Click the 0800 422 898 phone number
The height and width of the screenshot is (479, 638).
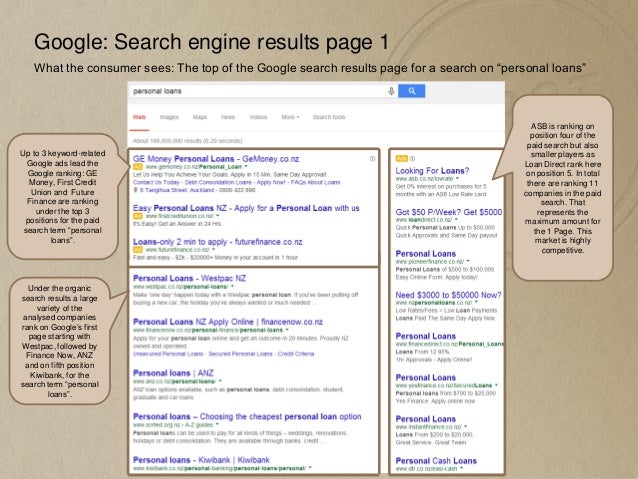(236, 190)
